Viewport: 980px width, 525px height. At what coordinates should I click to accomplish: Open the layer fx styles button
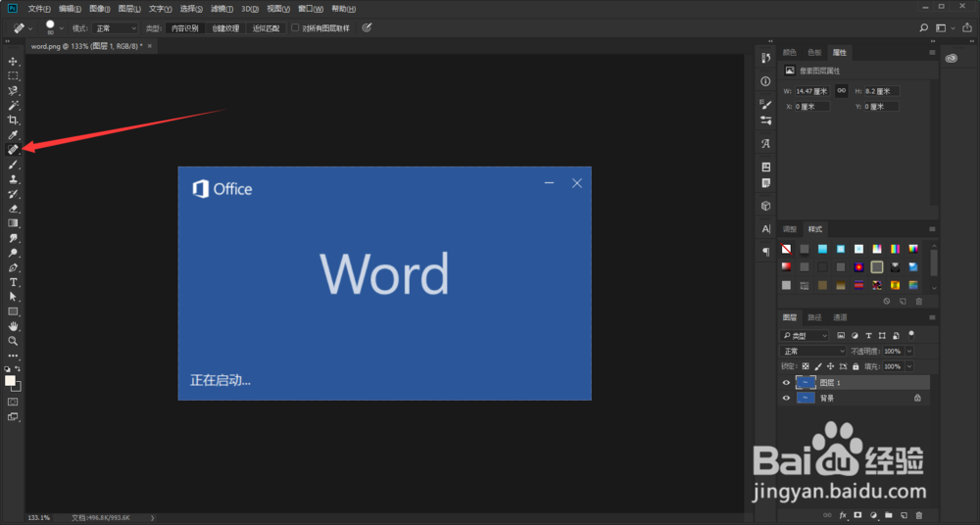pyautogui.click(x=843, y=515)
